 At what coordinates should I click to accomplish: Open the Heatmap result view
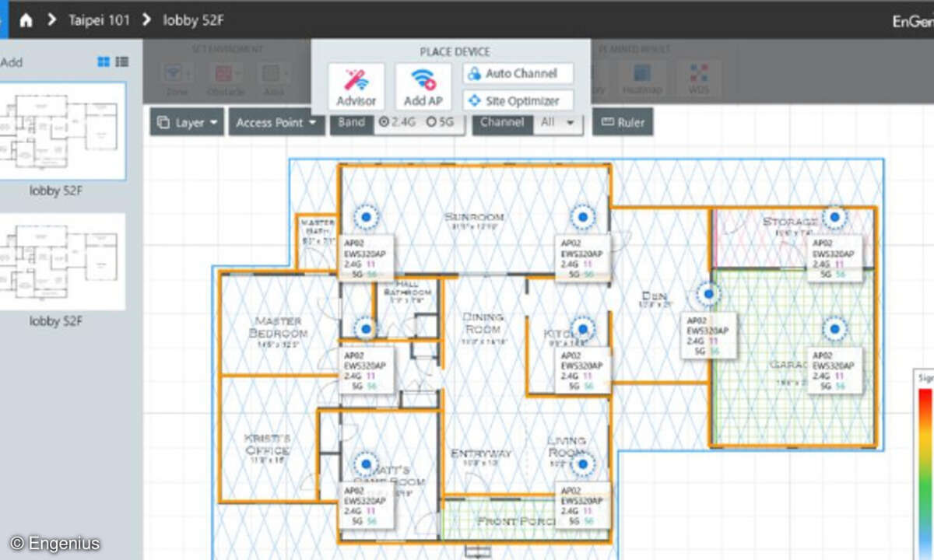(x=642, y=78)
